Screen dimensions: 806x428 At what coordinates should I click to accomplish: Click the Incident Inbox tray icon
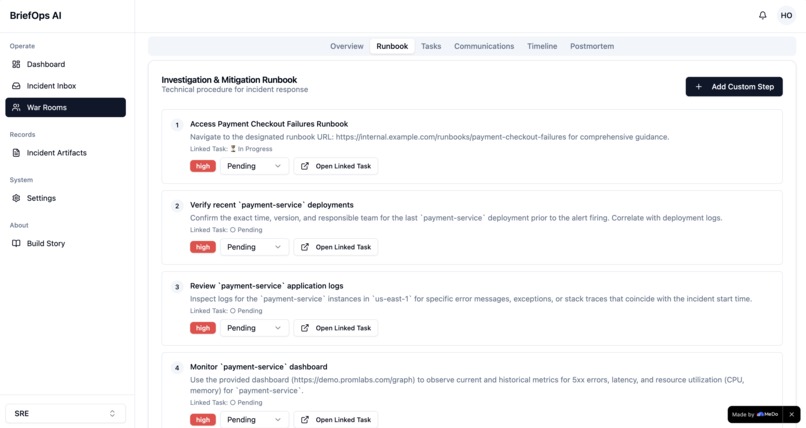click(x=16, y=86)
